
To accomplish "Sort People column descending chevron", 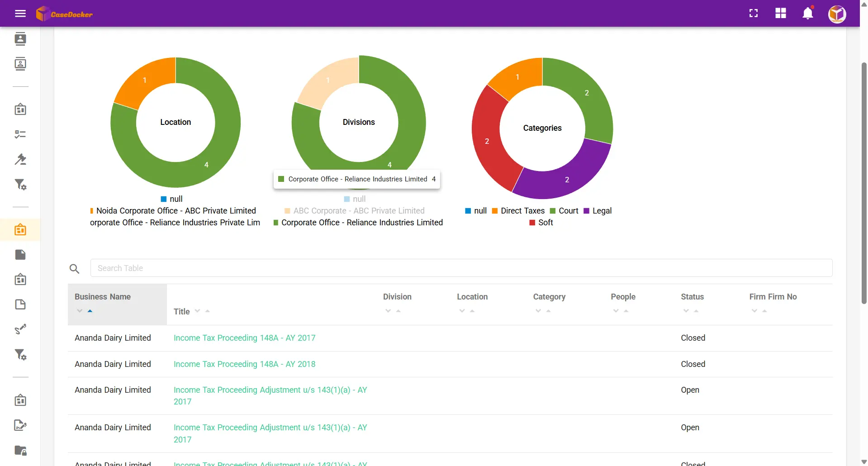I will [x=616, y=311].
